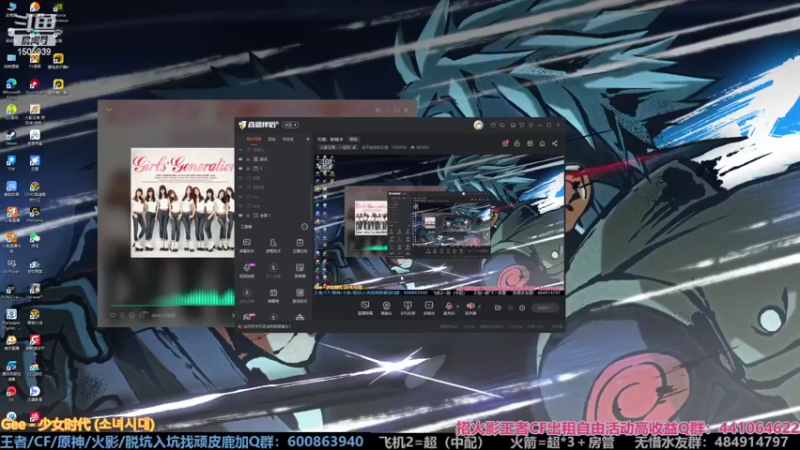Screen dimensions: 800x450
Task: Open the rightmost tool in third toolbox row
Action: [300, 295]
